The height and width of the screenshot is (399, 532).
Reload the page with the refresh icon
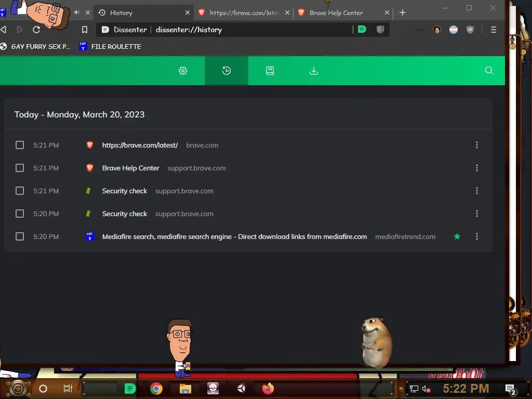36,30
